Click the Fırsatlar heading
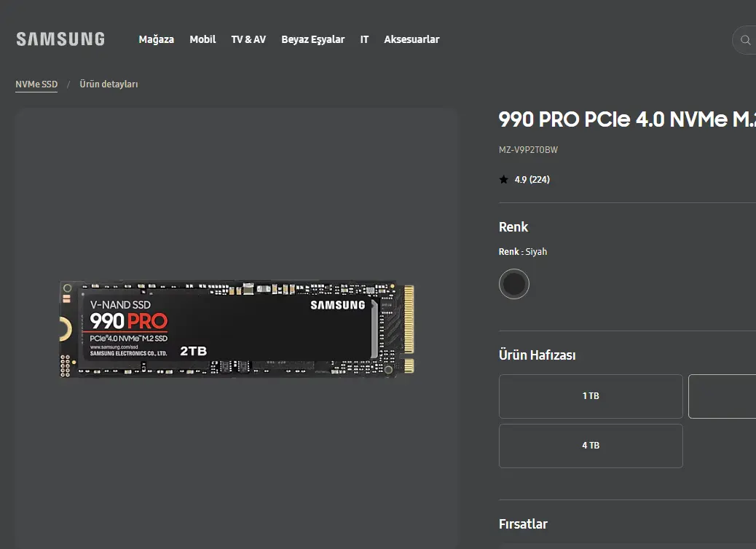The width and height of the screenshot is (756, 549). pyautogui.click(x=523, y=524)
